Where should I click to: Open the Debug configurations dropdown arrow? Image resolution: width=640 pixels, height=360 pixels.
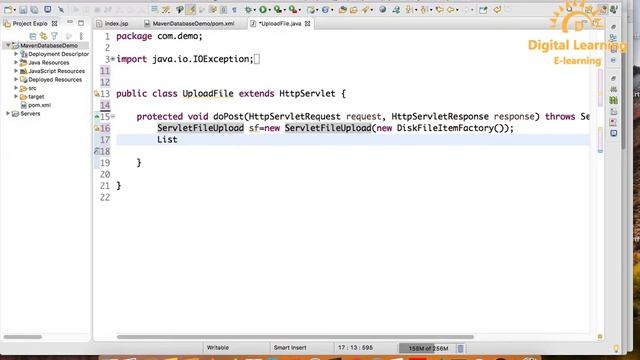(254, 10)
